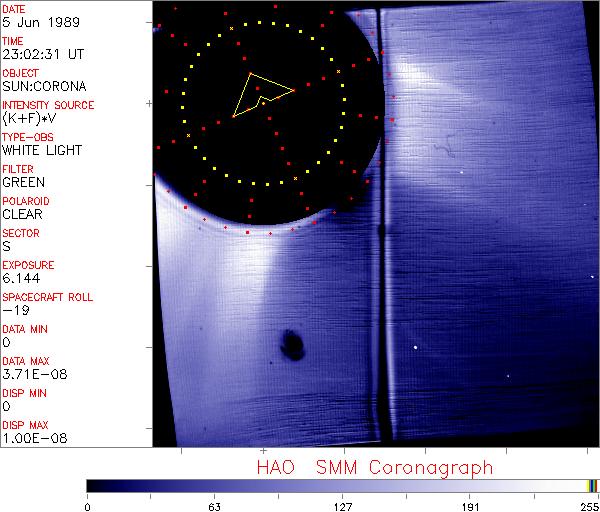
Task: Click the TYPE-OBS label
Action: tap(28, 137)
